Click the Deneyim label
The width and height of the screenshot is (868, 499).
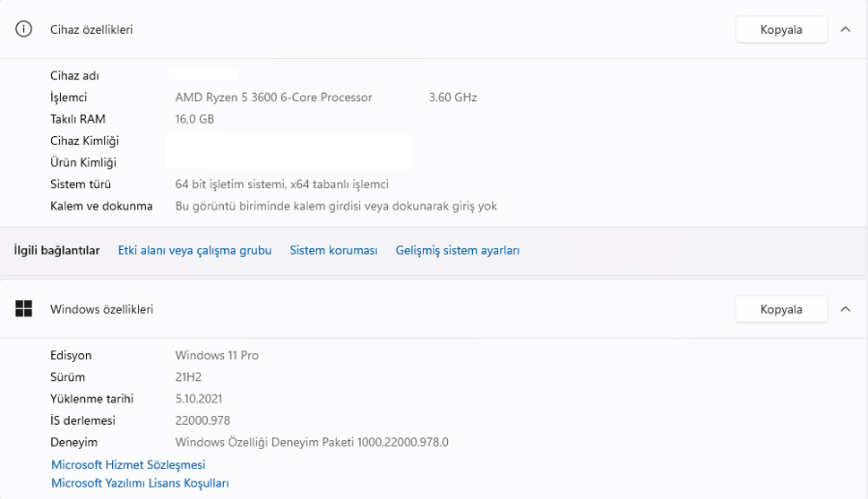(x=73, y=442)
